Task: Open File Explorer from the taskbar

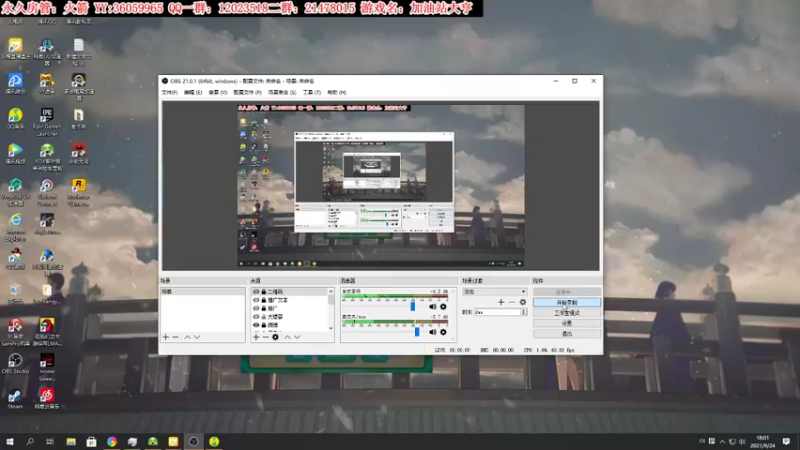Action: pos(71,441)
